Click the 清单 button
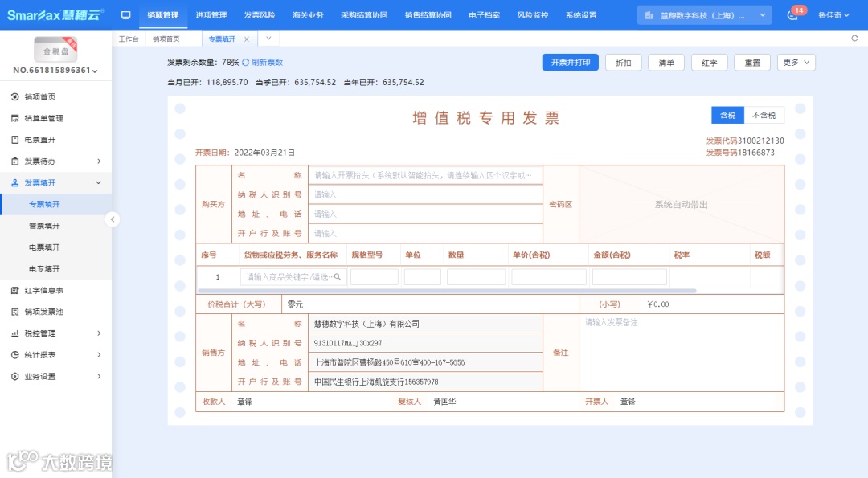Screen dimensions: 868x478 [666, 63]
